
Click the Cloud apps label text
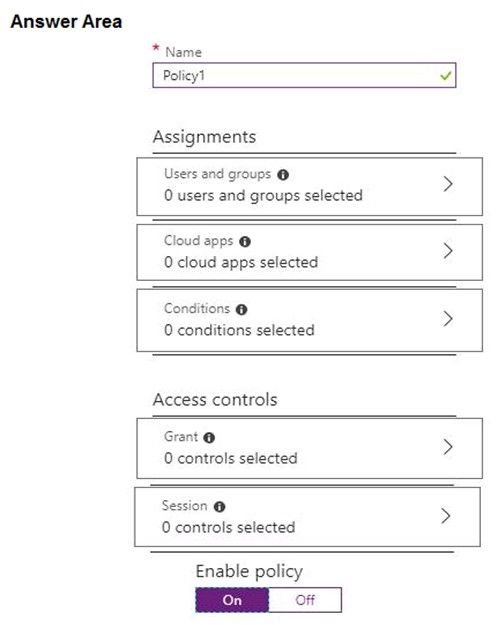(x=199, y=241)
